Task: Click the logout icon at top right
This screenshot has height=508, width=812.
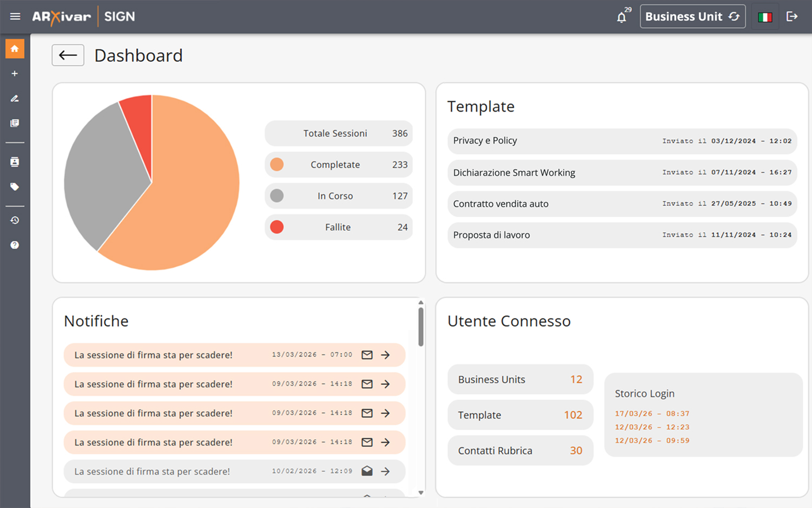Action: point(792,16)
